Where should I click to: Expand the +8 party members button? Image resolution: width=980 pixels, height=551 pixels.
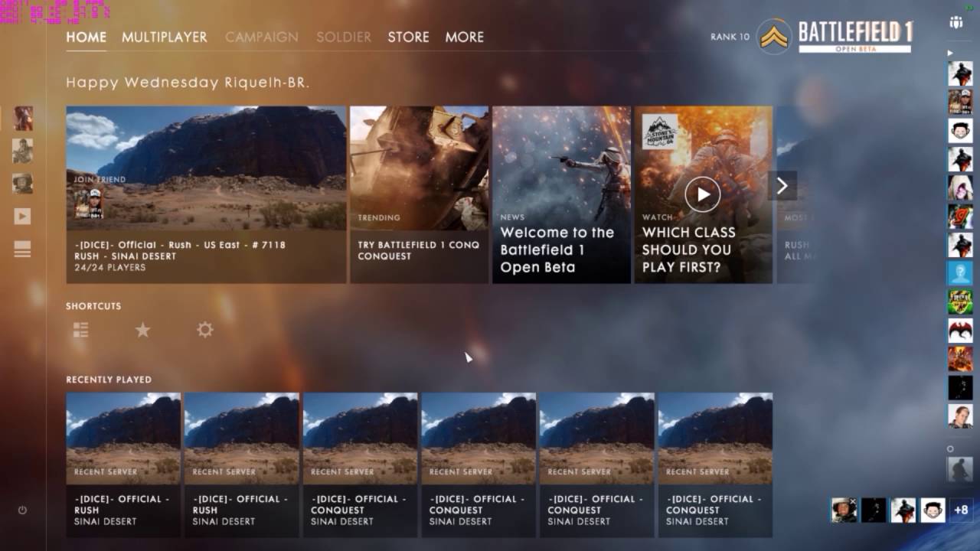pos(961,510)
